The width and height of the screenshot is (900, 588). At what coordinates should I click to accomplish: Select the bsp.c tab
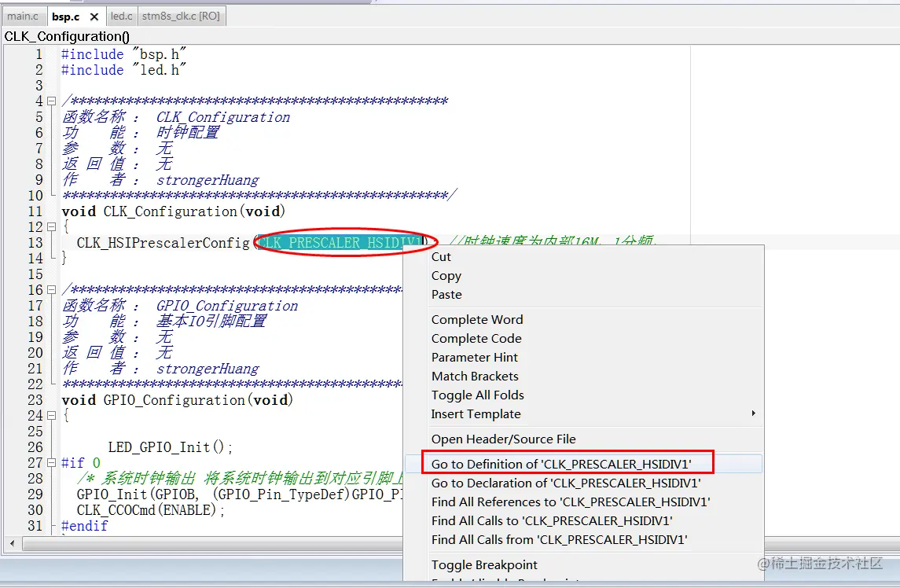coord(65,17)
